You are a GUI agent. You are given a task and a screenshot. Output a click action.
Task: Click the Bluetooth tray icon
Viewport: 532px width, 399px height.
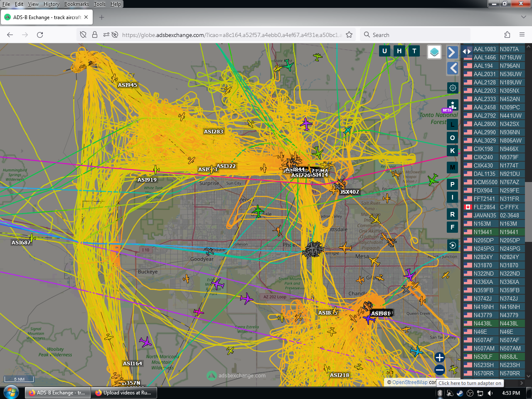tap(440, 393)
